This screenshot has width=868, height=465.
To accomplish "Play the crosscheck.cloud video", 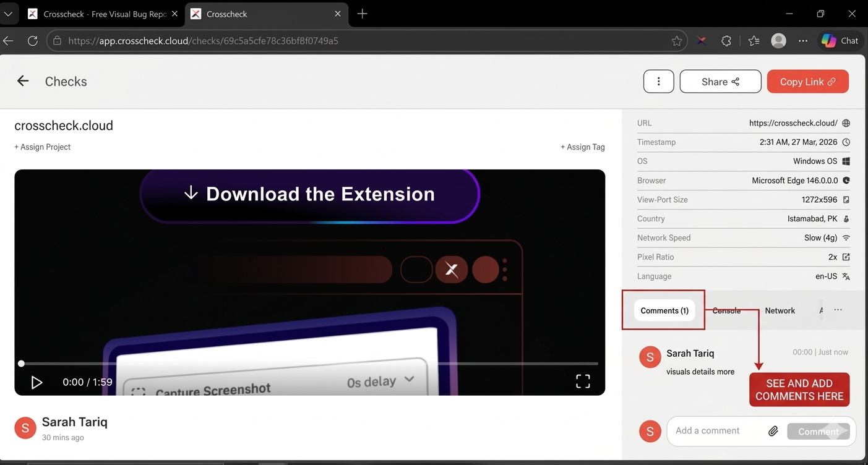I will click(37, 382).
